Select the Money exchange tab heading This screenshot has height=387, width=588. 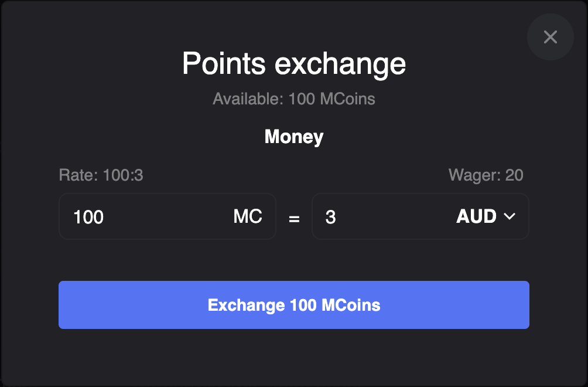click(294, 137)
